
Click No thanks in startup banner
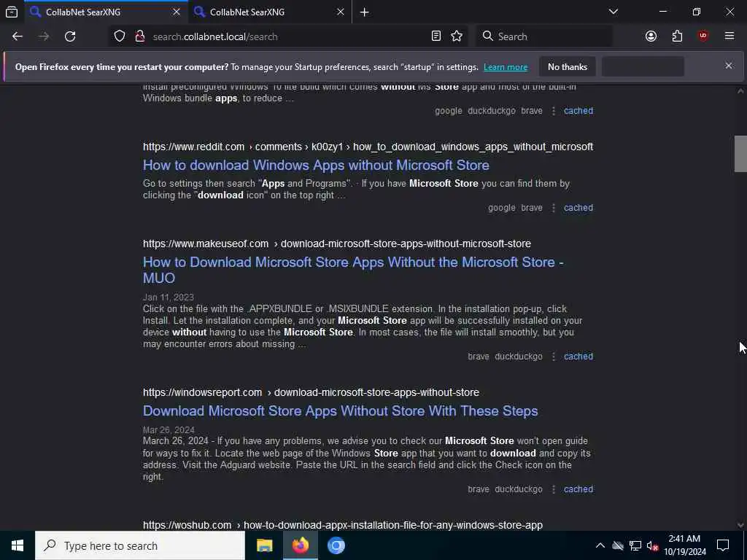click(568, 66)
